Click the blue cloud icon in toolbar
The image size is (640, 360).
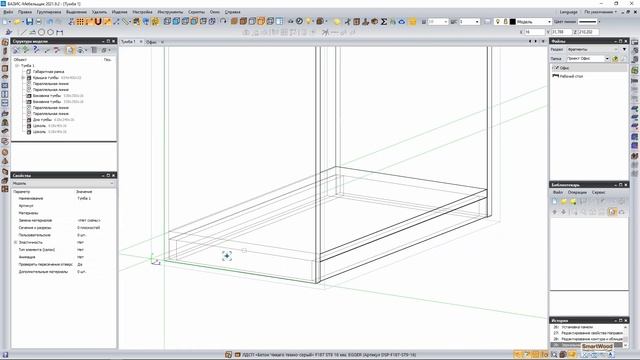[402, 21]
